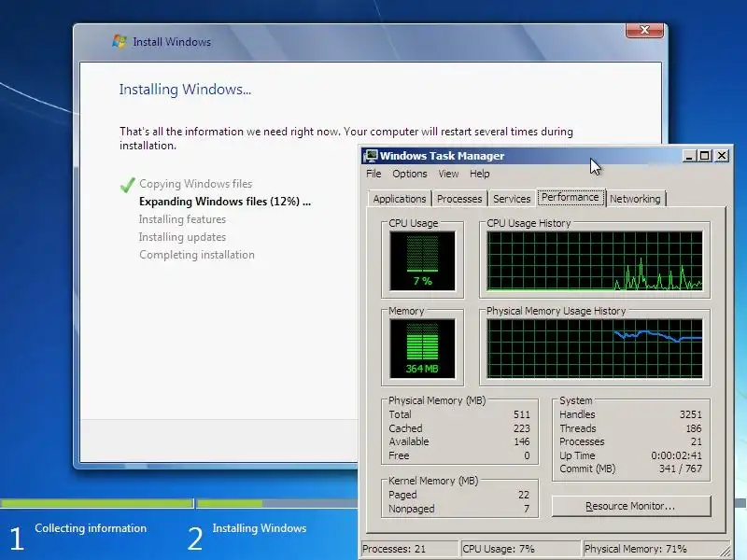
Task: Click 'Completing installation' step text
Action: coord(197,255)
